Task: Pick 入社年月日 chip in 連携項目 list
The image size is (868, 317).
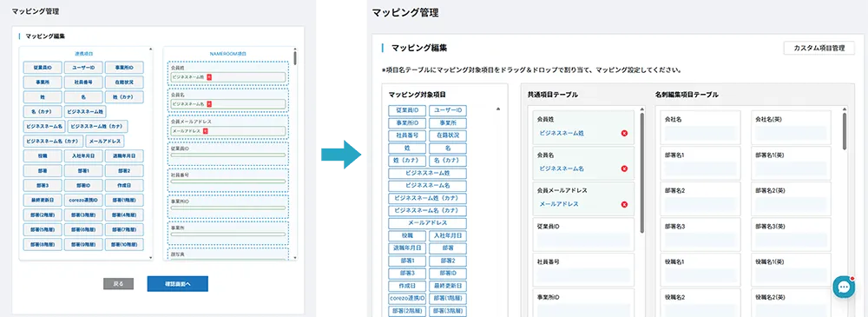Action: point(83,155)
